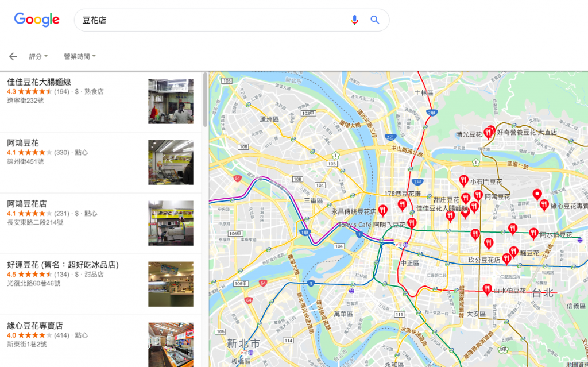Image resolution: width=588 pixels, height=367 pixels.
Task: Click the 新北市 city label on the map
Action: click(243, 343)
